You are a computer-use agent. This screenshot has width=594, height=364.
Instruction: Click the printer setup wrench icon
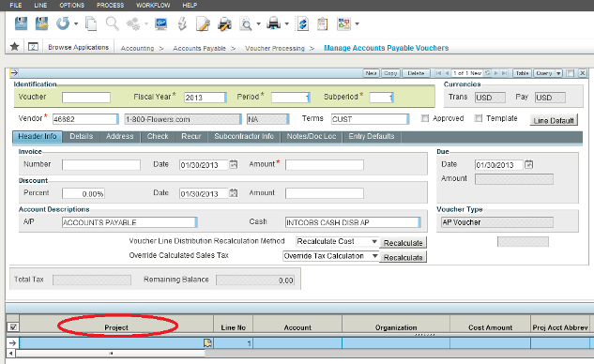click(x=224, y=23)
